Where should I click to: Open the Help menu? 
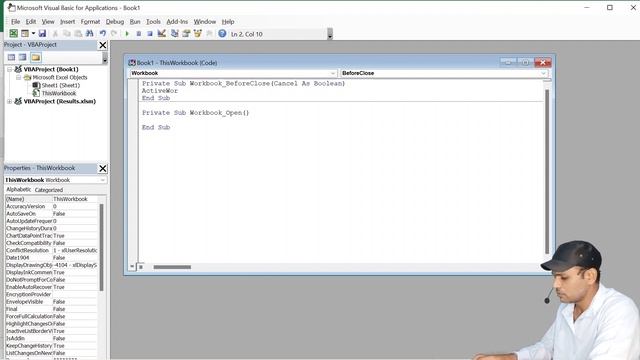[x=228, y=22]
